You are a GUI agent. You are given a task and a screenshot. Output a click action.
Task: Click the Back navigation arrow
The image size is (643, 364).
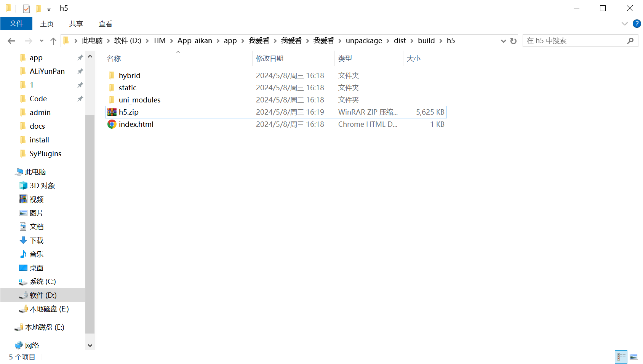11,41
